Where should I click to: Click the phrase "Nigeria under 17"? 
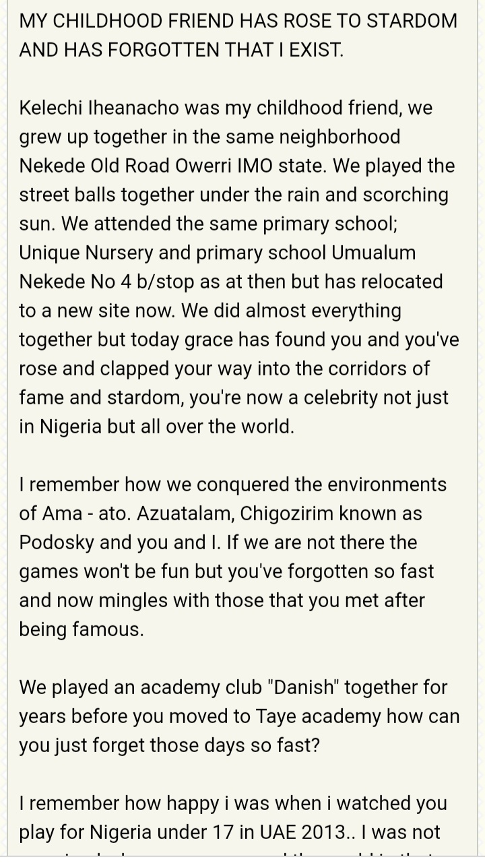coord(179,832)
